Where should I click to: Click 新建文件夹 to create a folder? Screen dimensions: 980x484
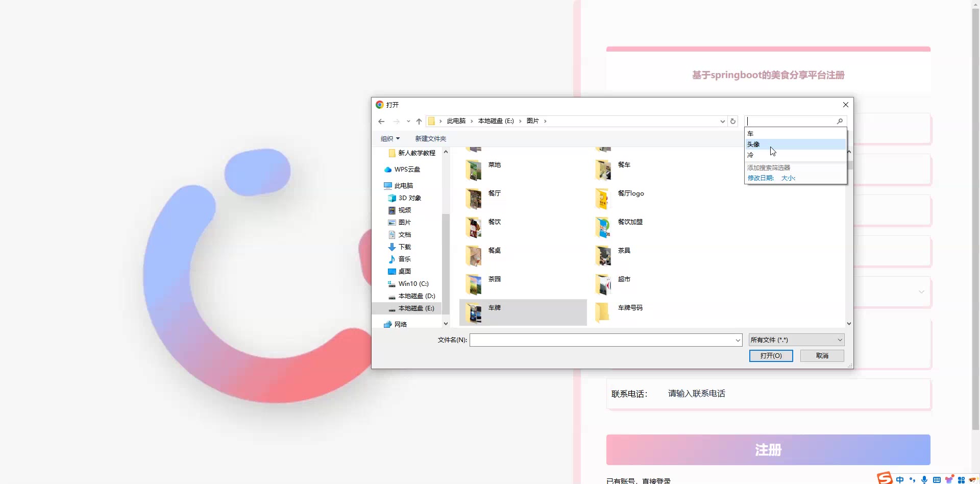point(431,139)
